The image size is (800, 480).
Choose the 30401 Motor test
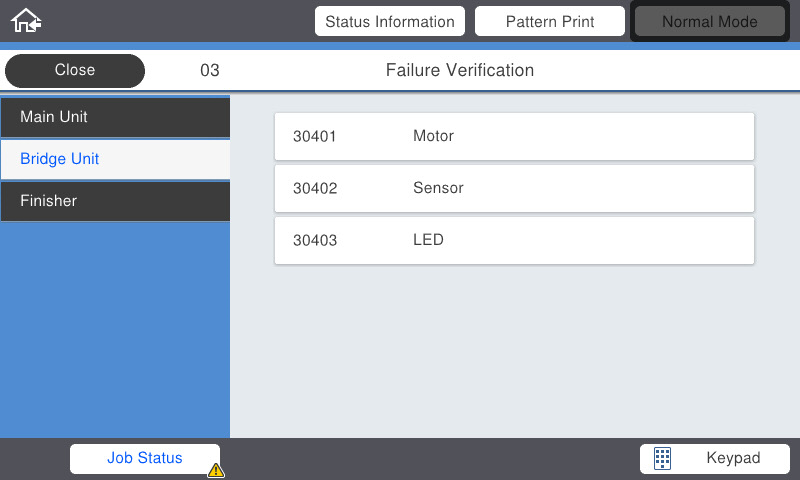pyautogui.click(x=514, y=136)
